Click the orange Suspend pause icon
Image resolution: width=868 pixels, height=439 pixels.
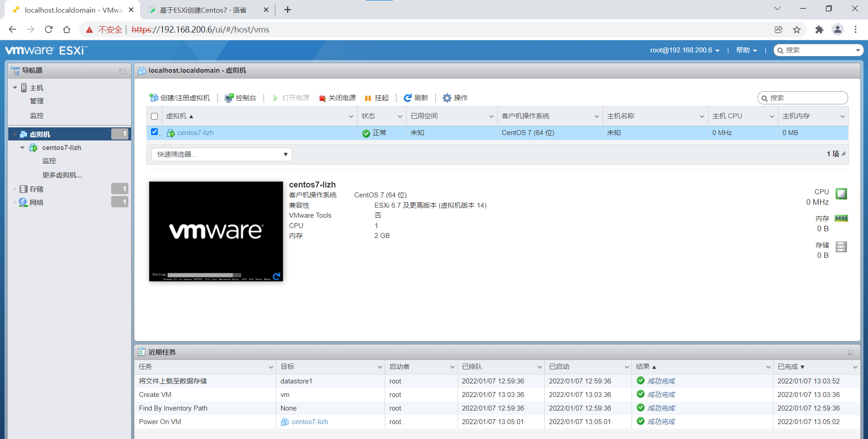point(368,98)
